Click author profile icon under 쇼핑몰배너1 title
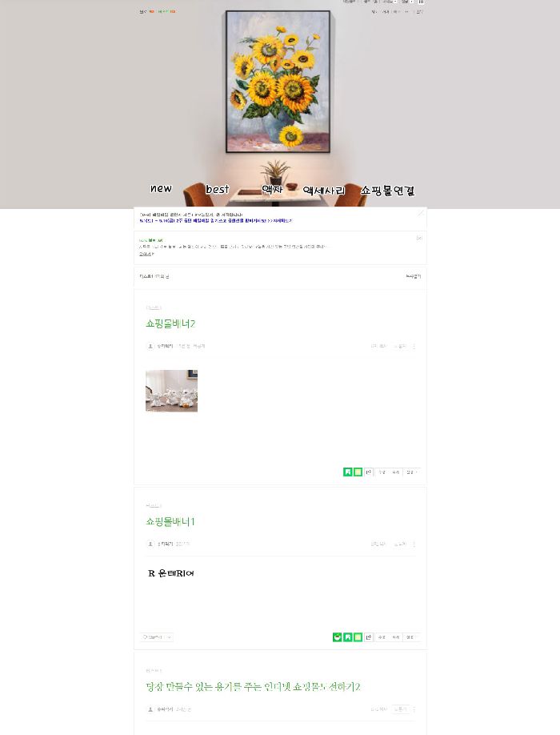This screenshot has width=560, height=735. pyautogui.click(x=150, y=544)
